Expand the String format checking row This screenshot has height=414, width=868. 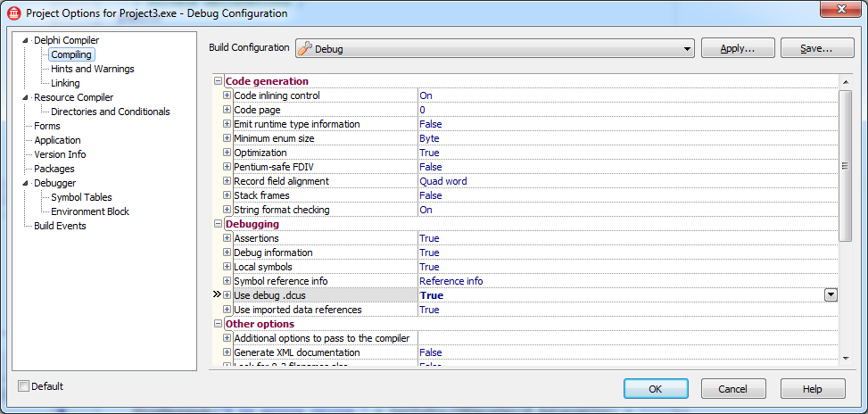(227, 210)
